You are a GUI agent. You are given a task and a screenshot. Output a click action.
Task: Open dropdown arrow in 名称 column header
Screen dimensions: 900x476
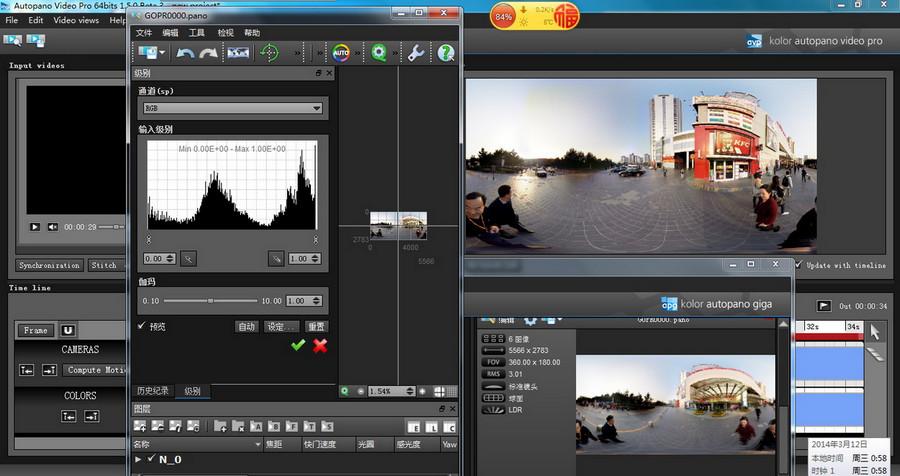click(258, 444)
